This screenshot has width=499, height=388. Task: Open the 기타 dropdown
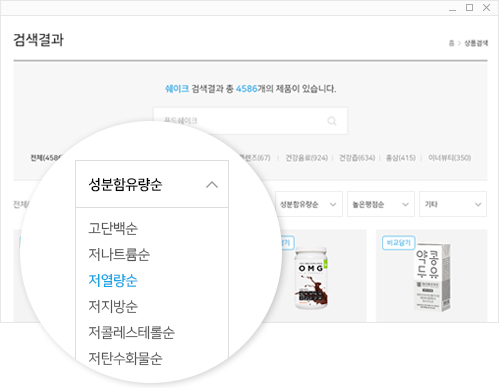point(453,204)
